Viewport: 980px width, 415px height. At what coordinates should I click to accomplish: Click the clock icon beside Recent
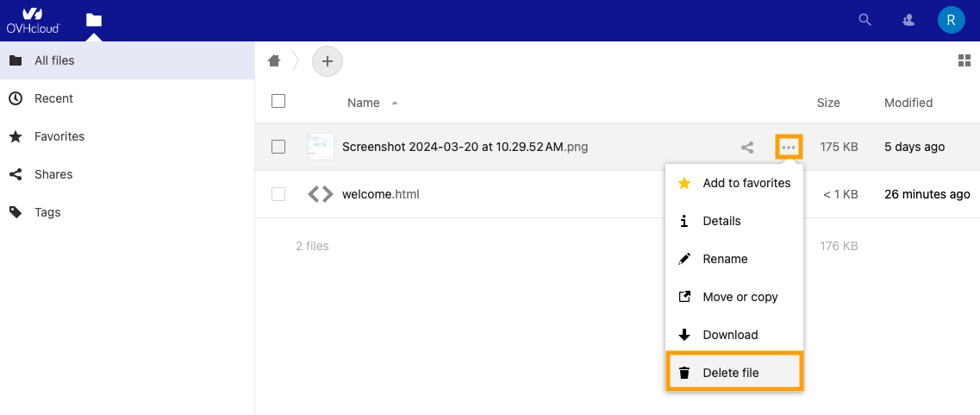[16, 98]
